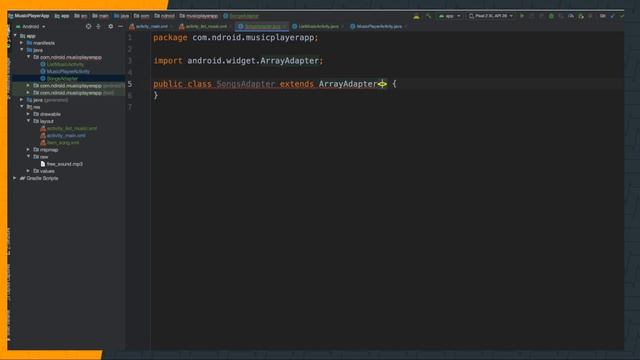Expand Gradle Scripts node
Screen dimensions: 640x360
[x=15, y=178]
